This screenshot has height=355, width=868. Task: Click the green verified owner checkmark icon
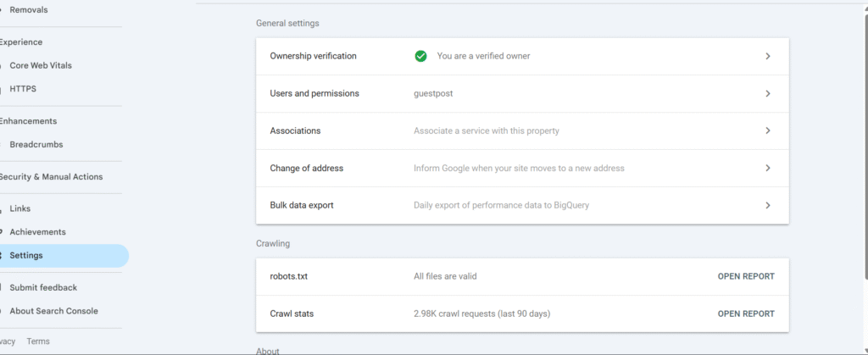[x=420, y=56]
